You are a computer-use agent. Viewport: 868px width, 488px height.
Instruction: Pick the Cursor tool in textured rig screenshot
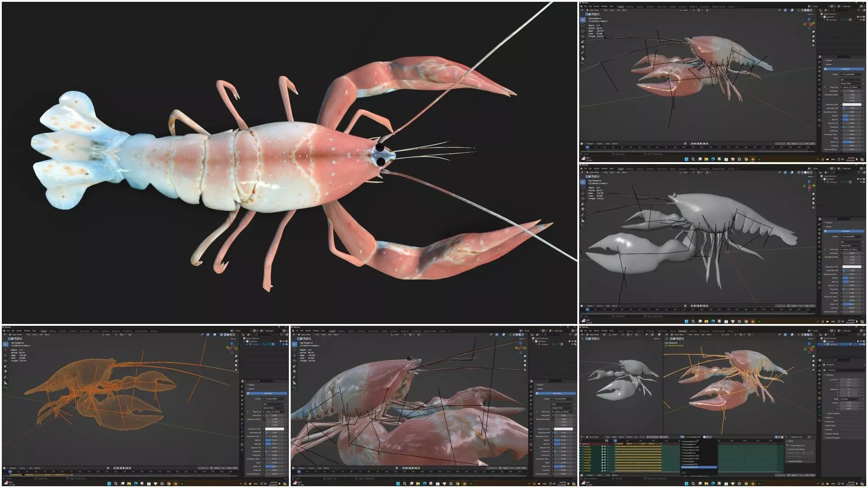click(583, 25)
